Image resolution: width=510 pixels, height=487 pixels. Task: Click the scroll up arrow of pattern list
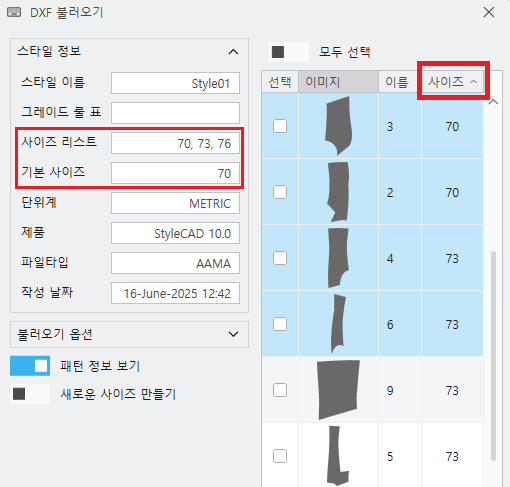493,102
